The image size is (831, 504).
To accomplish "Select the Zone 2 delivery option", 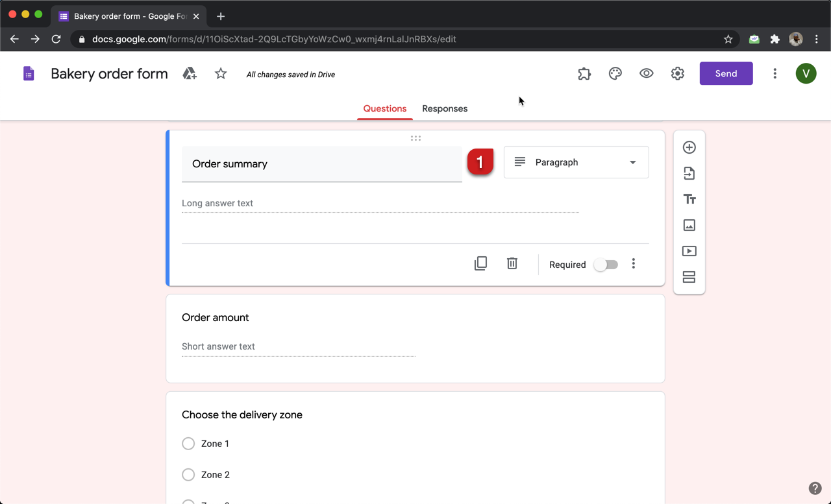I will [x=188, y=474].
